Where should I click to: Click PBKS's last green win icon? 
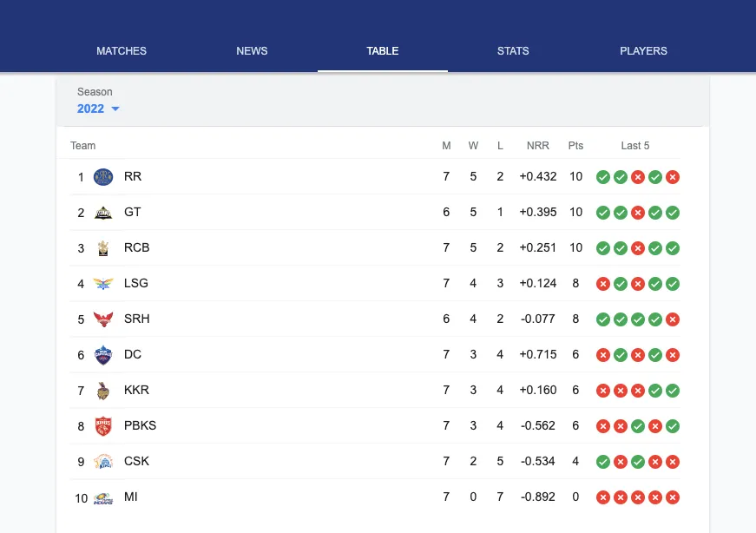[x=673, y=426]
